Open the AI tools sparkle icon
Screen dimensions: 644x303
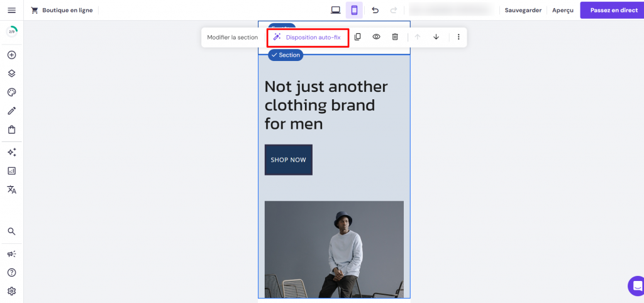(x=11, y=152)
